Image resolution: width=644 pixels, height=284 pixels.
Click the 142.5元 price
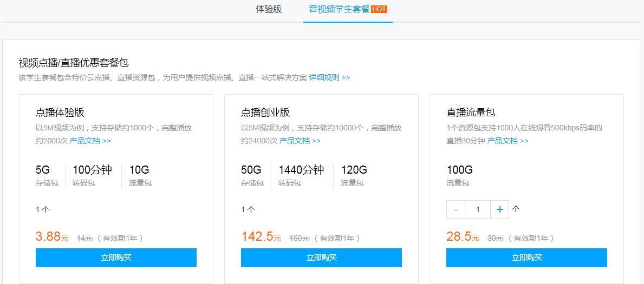tap(261, 236)
